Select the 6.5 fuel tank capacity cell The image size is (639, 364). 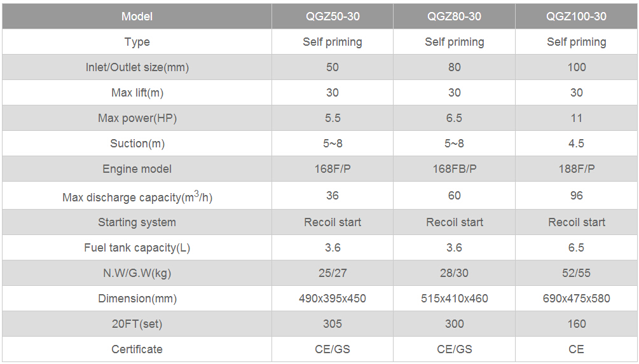pyautogui.click(x=576, y=248)
